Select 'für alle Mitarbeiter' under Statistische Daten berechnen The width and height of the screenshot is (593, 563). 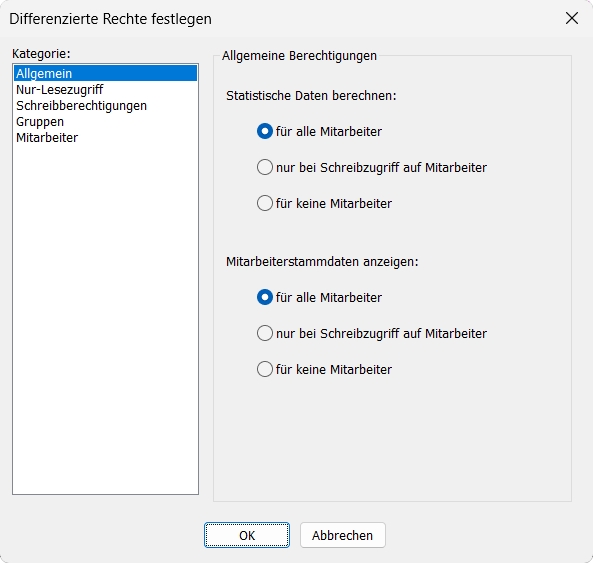click(x=319, y=131)
